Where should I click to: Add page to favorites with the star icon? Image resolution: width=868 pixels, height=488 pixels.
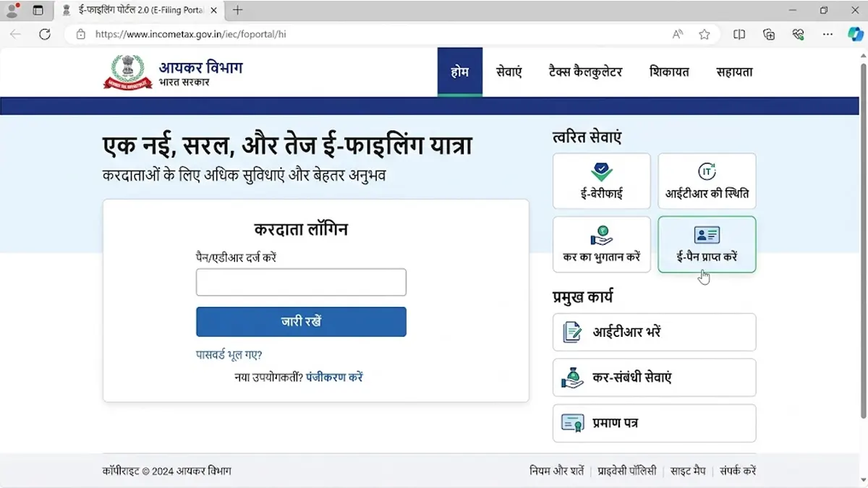[x=705, y=34]
